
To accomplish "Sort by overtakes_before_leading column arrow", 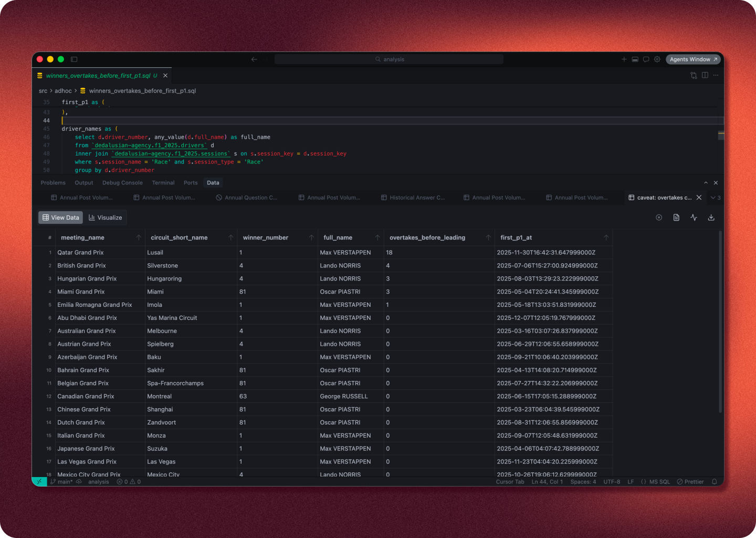I will 488,237.
